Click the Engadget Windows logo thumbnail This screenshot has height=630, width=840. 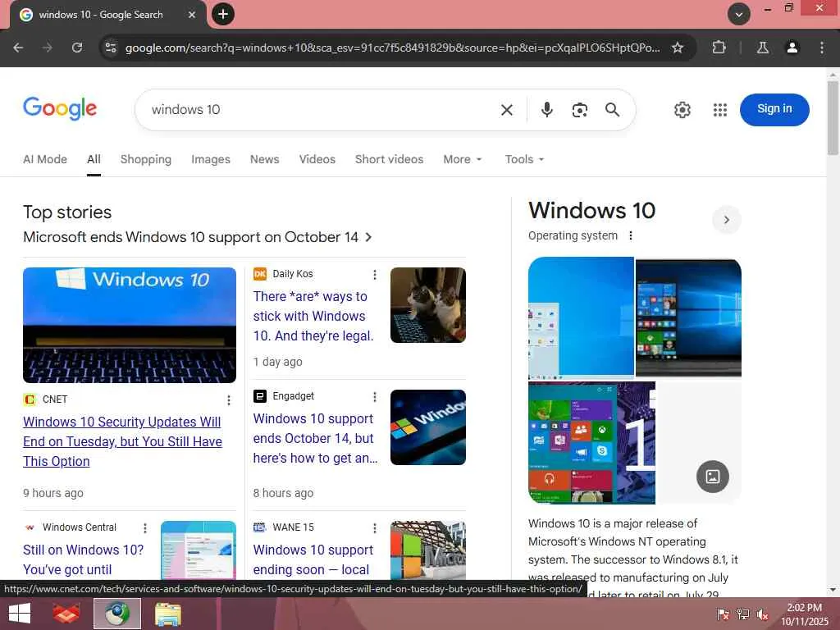(428, 427)
